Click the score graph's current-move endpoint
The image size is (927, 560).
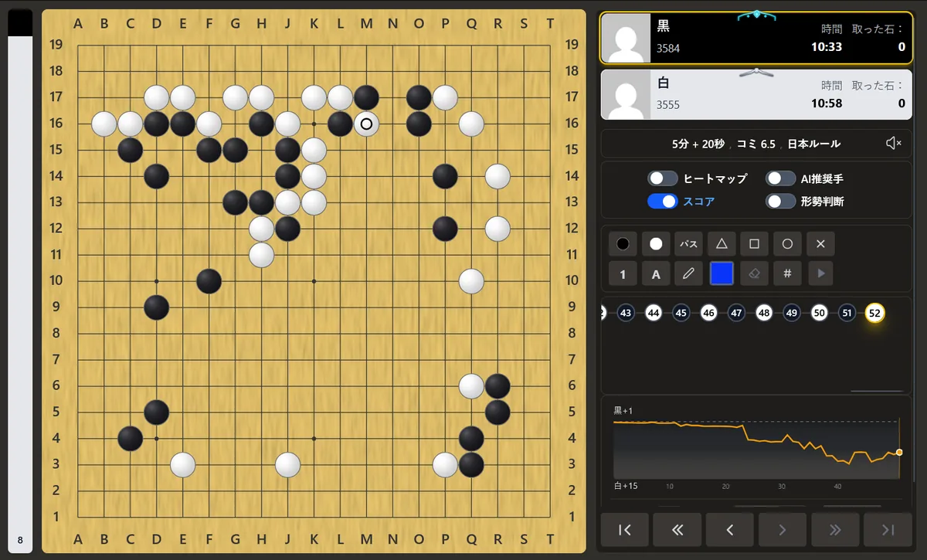coord(899,452)
